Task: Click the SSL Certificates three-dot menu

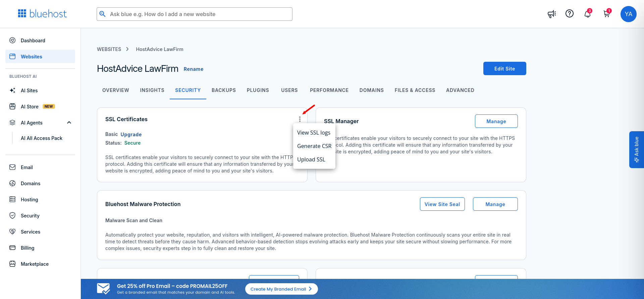Action: (300, 119)
